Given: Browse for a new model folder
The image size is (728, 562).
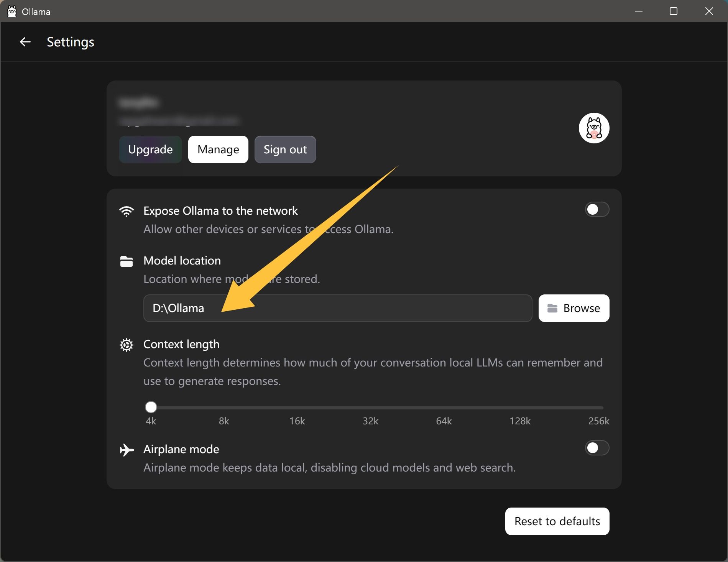Looking at the screenshot, I should [x=574, y=308].
